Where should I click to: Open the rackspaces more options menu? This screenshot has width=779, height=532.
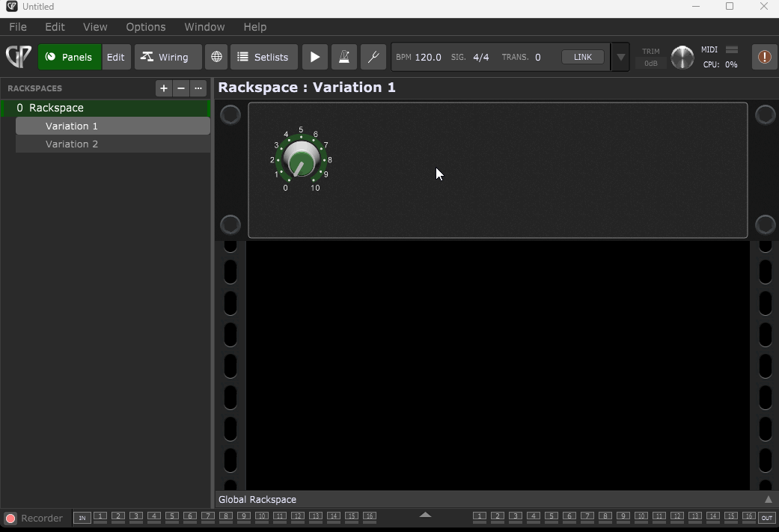tap(198, 88)
